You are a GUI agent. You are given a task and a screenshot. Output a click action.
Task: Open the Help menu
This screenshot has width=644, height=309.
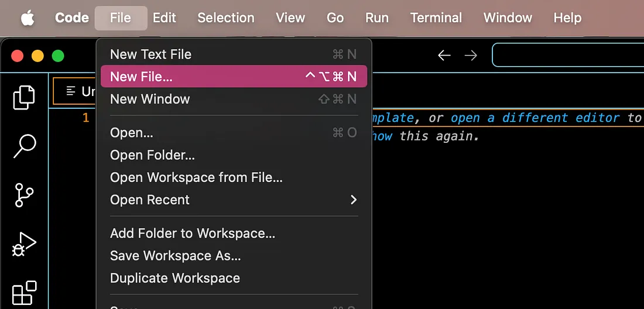tap(568, 18)
